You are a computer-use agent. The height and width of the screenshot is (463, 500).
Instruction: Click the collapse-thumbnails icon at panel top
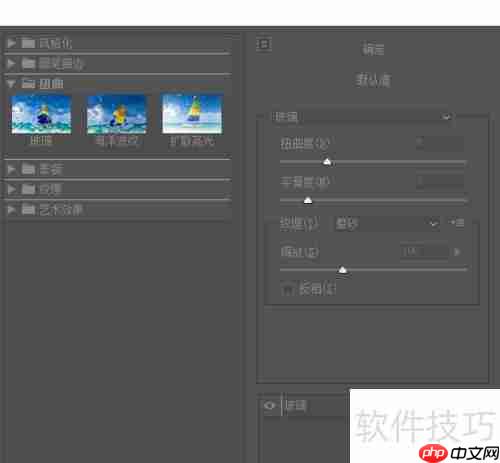pyautogui.click(x=264, y=44)
